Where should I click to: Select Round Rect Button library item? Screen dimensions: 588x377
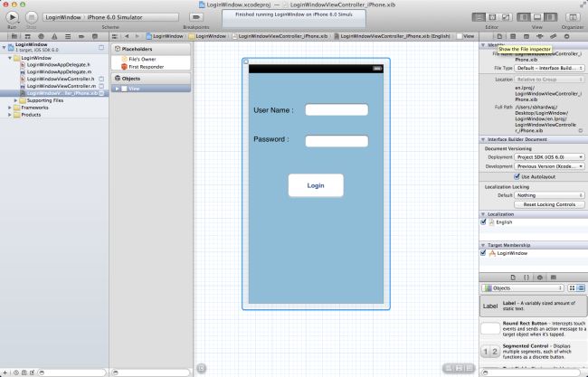point(533,329)
